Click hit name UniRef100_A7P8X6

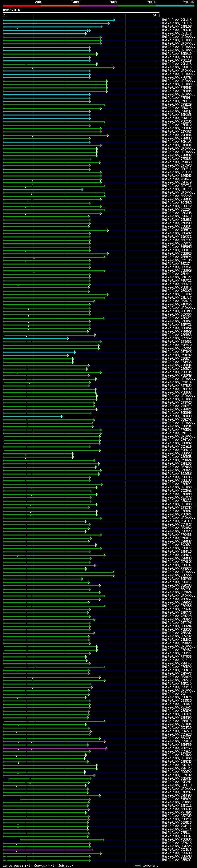click(x=177, y=410)
